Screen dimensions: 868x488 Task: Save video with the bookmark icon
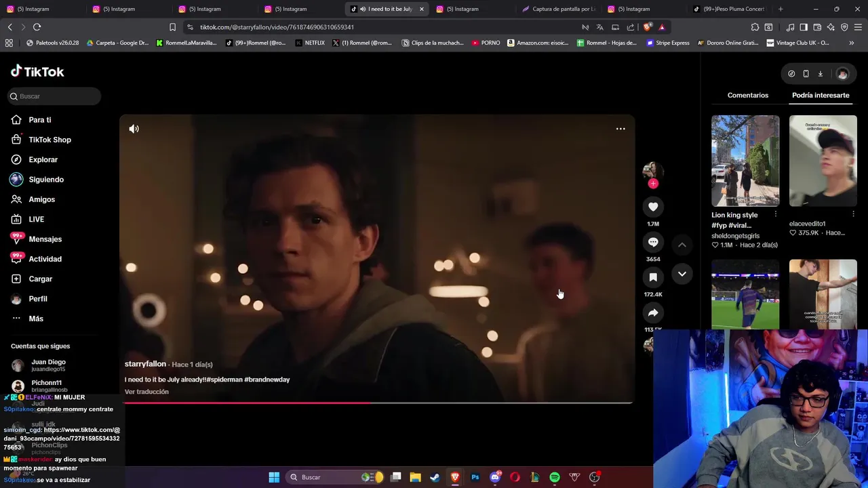point(653,277)
